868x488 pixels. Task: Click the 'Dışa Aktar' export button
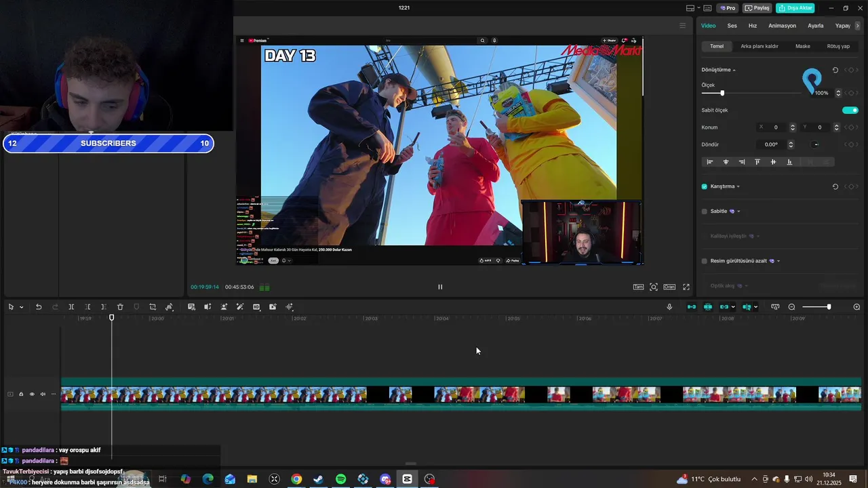(795, 8)
